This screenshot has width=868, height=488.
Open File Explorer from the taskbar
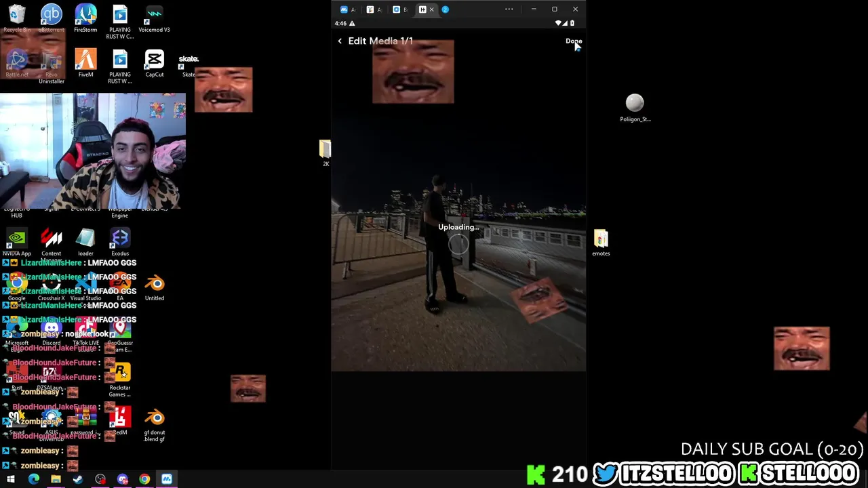point(56,479)
